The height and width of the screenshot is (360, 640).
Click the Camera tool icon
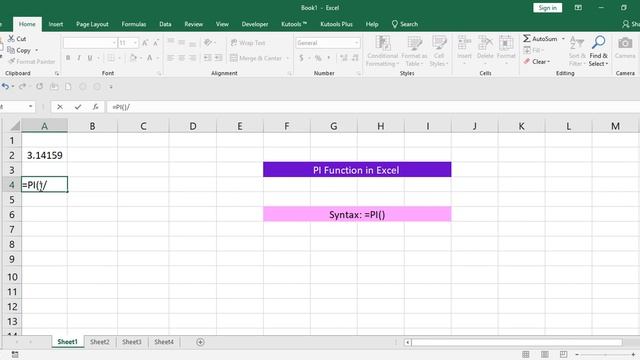pyautogui.click(x=625, y=43)
